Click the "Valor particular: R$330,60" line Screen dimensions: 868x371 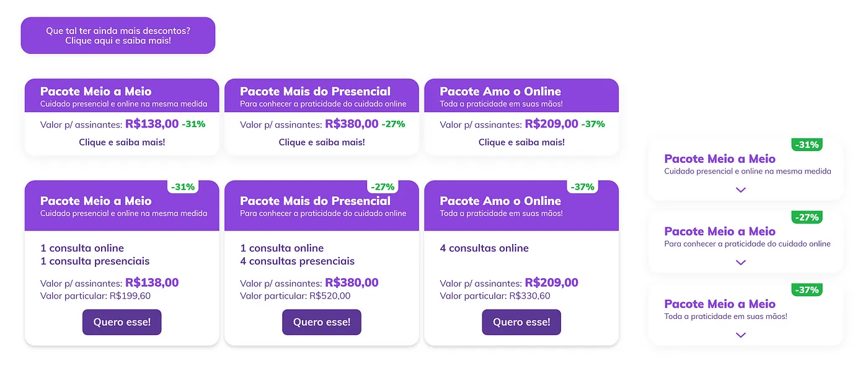[x=495, y=296]
